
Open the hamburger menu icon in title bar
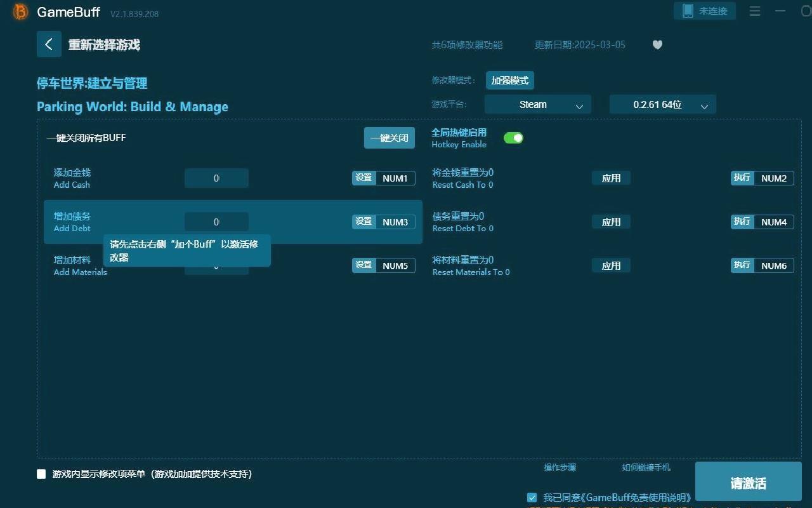(x=755, y=11)
